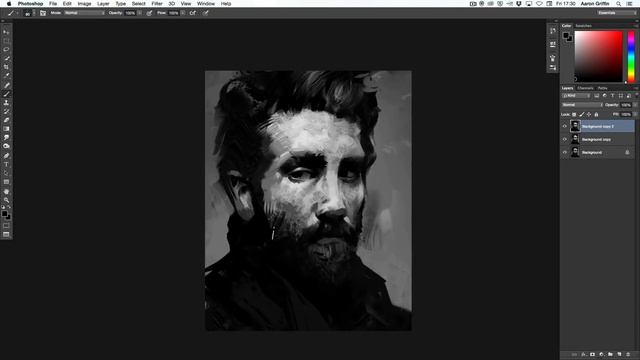Open the brush Opacity slider arrow

click(x=140, y=13)
